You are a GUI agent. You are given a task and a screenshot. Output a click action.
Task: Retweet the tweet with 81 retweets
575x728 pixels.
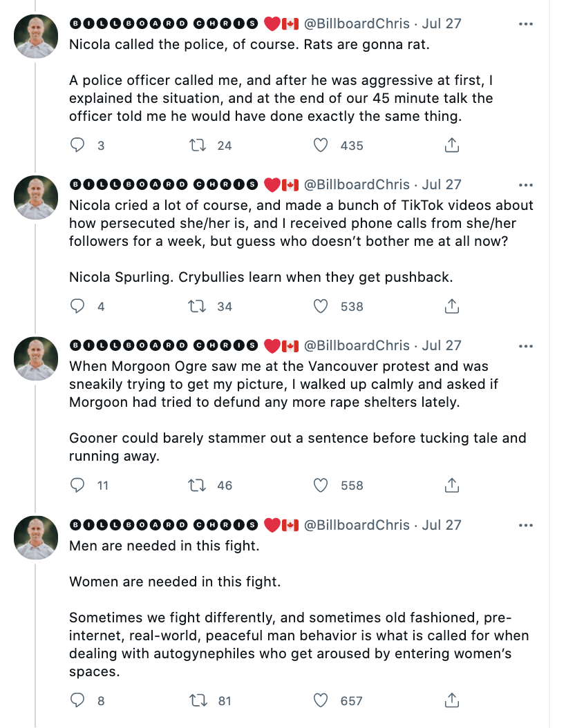tap(198, 700)
